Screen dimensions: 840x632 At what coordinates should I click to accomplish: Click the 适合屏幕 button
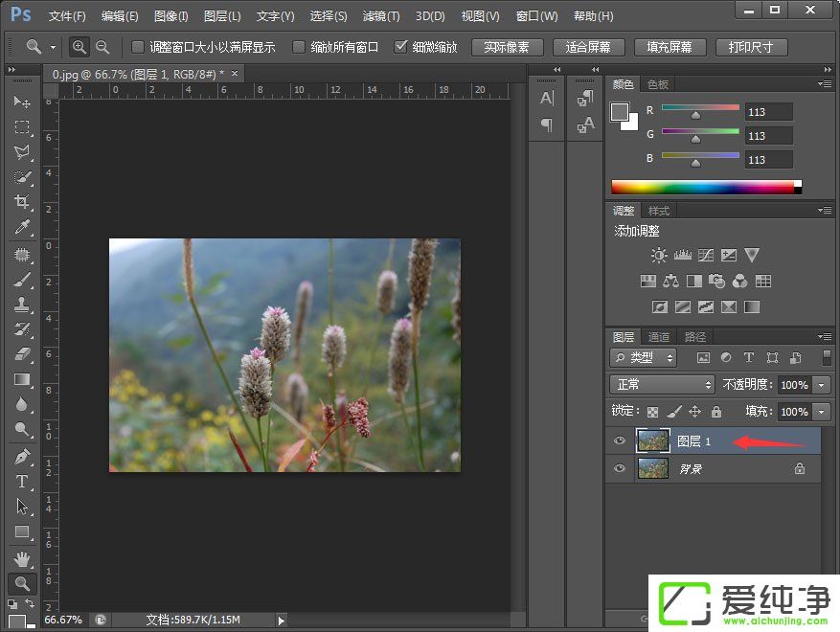(588, 47)
